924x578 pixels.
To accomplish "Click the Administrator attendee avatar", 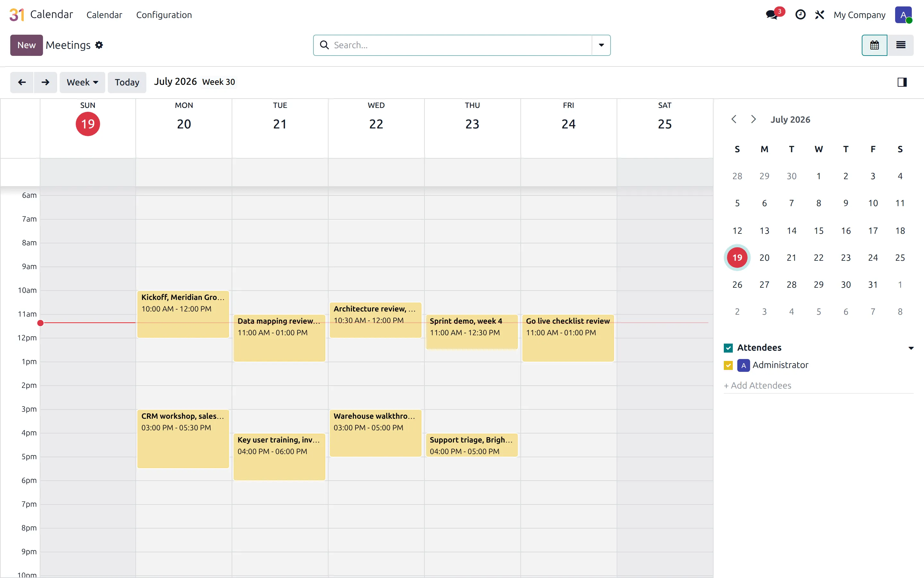I will (x=743, y=365).
